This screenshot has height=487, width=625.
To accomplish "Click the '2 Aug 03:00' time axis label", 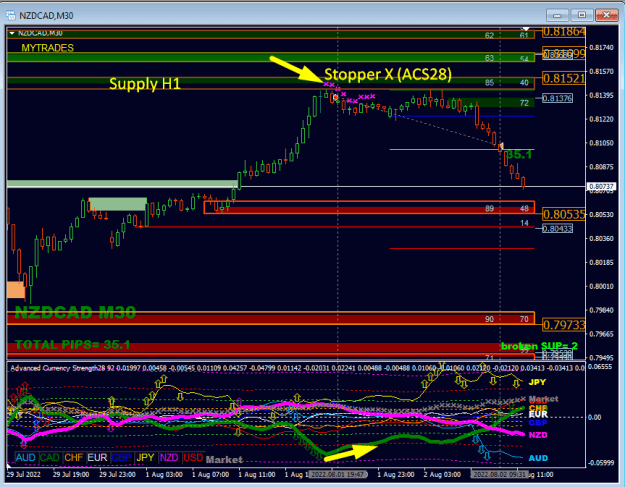I will pyautogui.click(x=442, y=475).
